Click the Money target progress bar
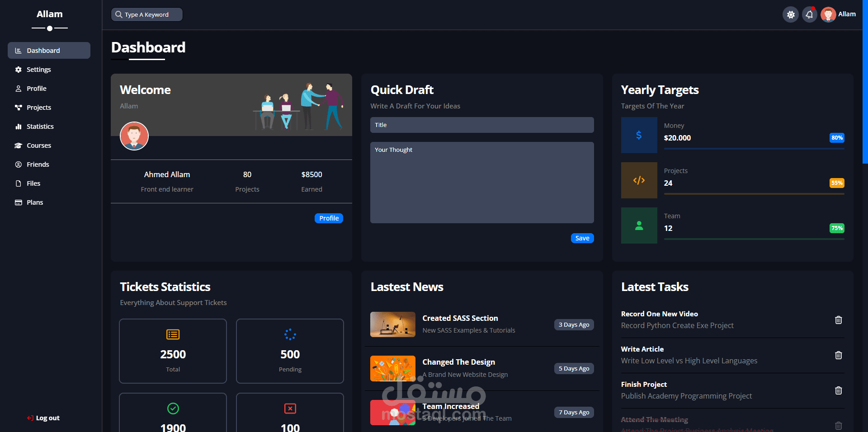The image size is (868, 432). (x=754, y=149)
